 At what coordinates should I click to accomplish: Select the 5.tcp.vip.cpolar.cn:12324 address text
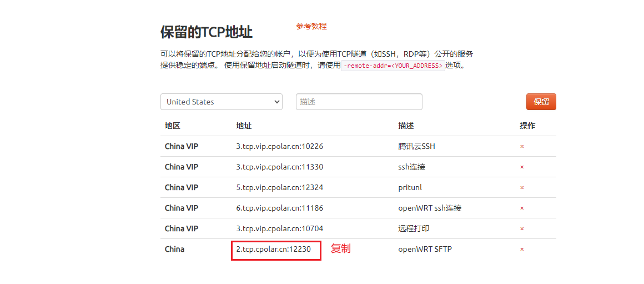[279, 187]
